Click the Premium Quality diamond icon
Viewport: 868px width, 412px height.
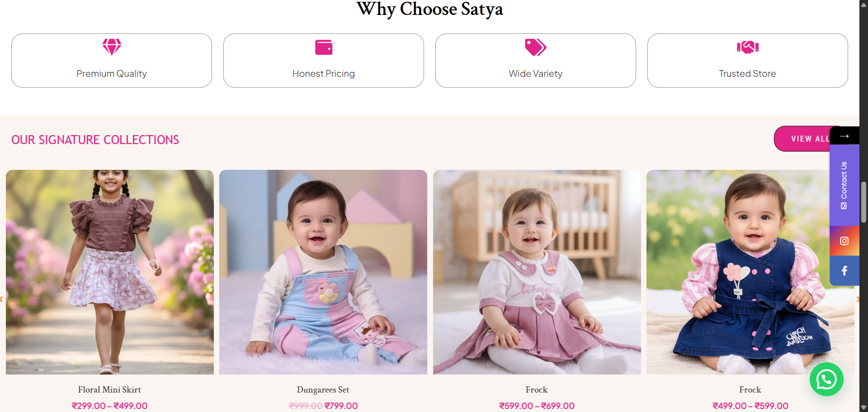click(112, 47)
